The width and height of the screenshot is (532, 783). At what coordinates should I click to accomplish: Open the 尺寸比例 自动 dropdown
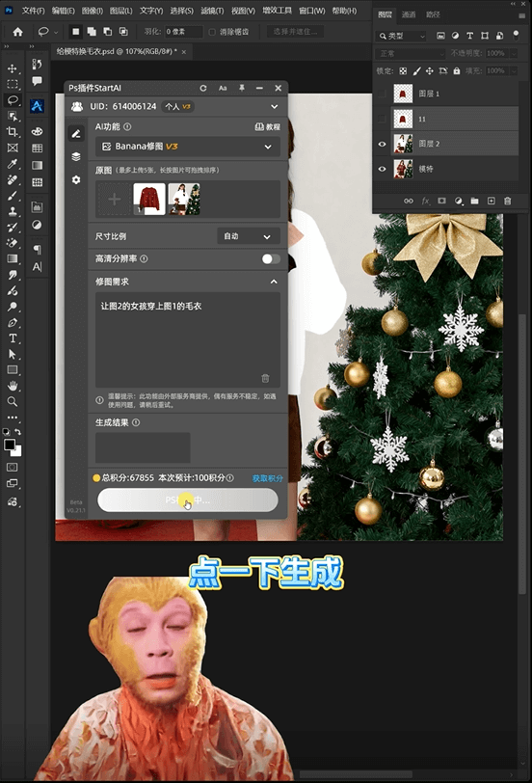[249, 236]
